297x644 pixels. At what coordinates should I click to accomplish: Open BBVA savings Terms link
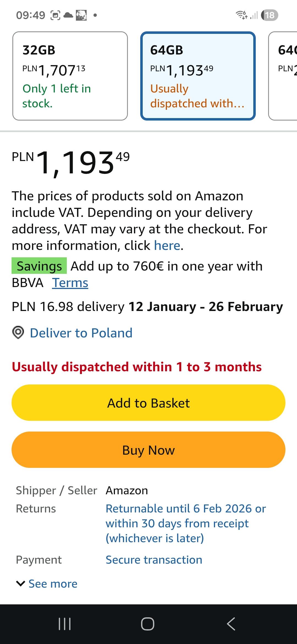(70, 283)
